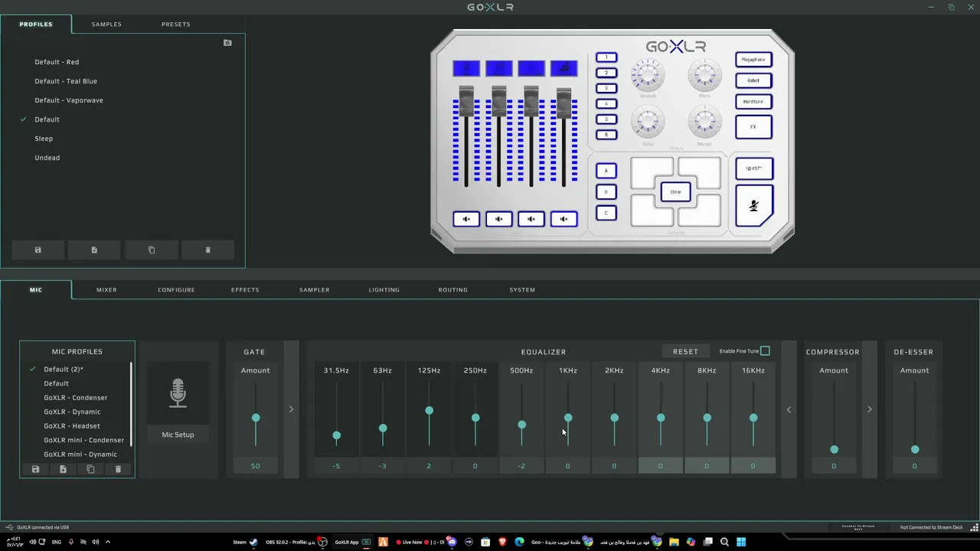This screenshot has width=980, height=551.
Task: Select sampler bank B
Action: click(606, 192)
